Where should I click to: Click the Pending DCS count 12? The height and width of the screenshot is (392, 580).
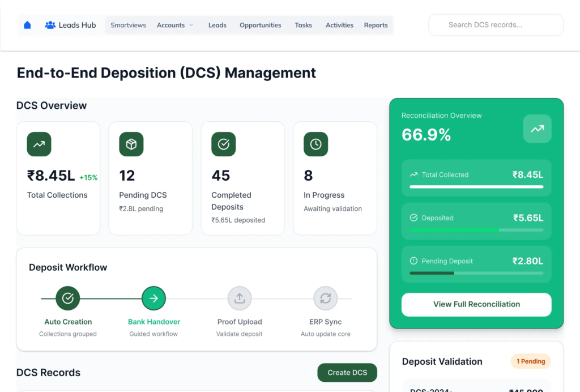(x=127, y=176)
